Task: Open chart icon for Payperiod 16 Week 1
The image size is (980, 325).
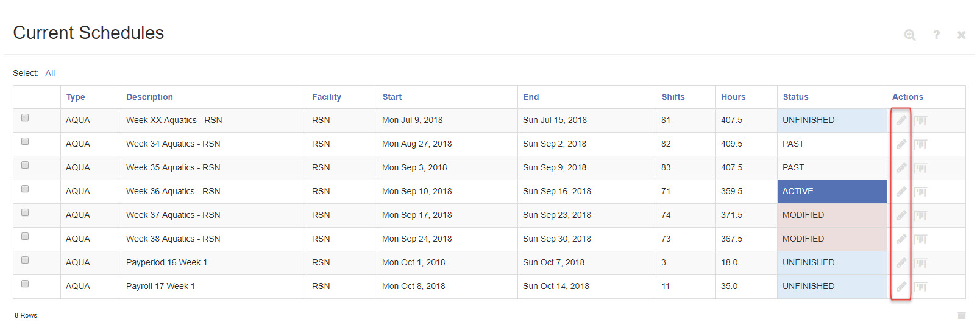Action: (x=920, y=263)
